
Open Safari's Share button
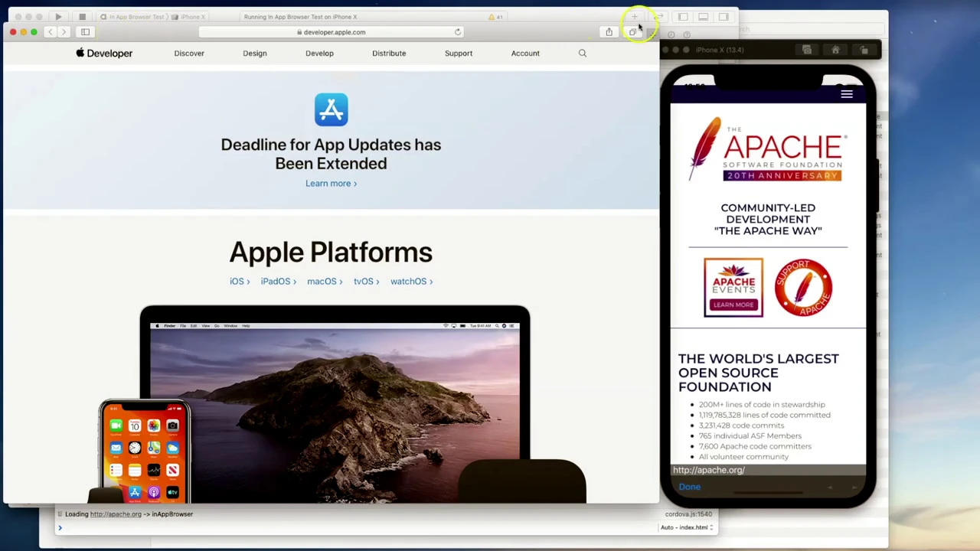[609, 32]
